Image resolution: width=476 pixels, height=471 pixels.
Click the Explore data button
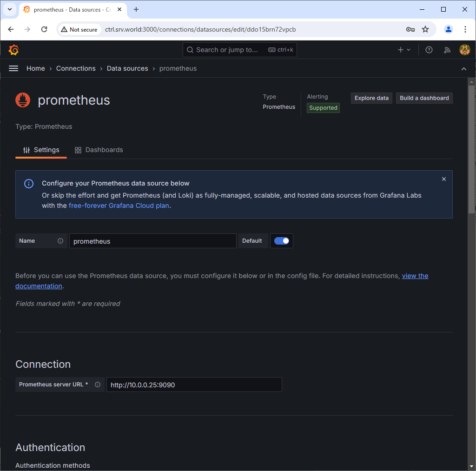tap(371, 98)
